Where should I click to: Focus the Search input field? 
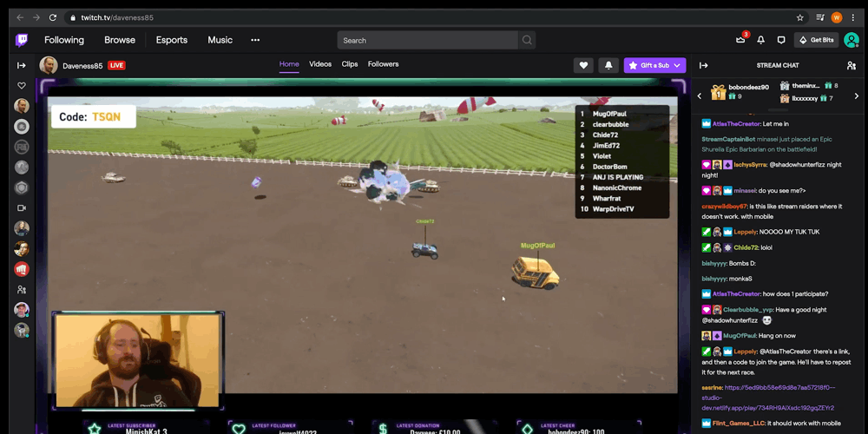[x=428, y=40]
